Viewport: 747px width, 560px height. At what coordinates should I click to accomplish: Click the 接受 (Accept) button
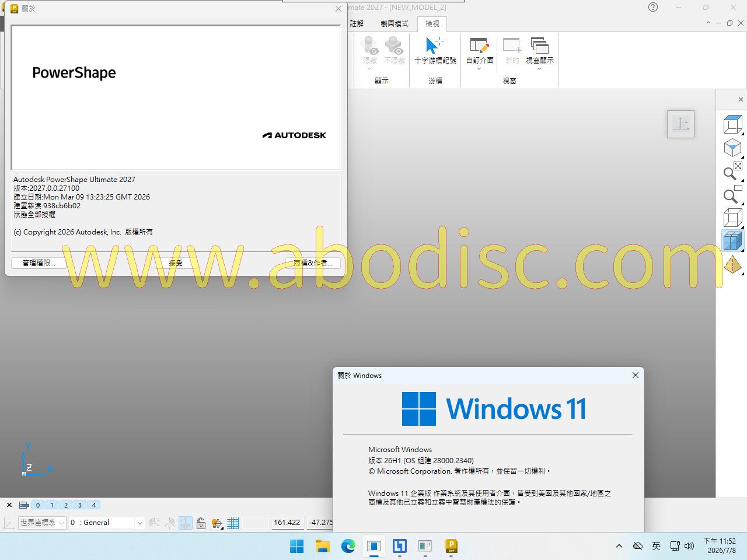tap(176, 263)
